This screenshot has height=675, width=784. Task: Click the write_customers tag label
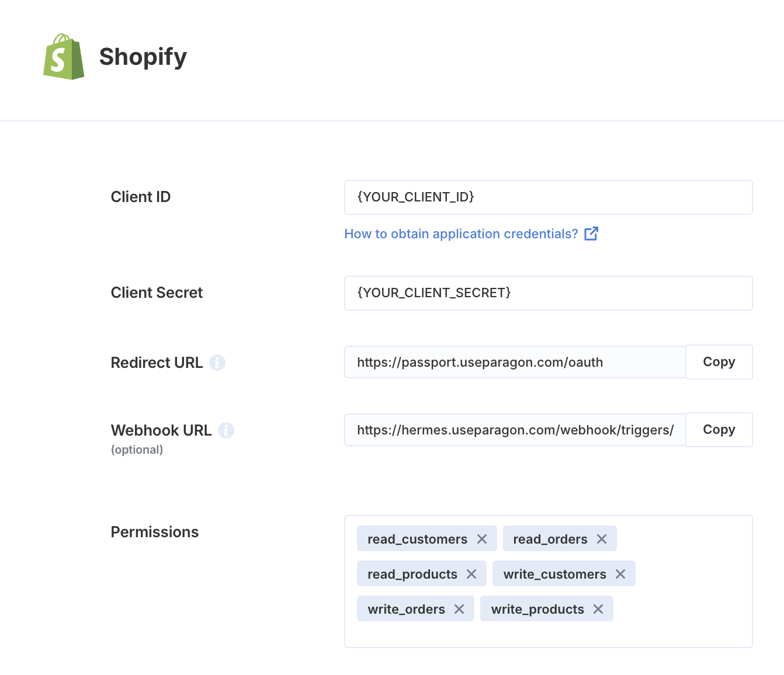coord(554,574)
